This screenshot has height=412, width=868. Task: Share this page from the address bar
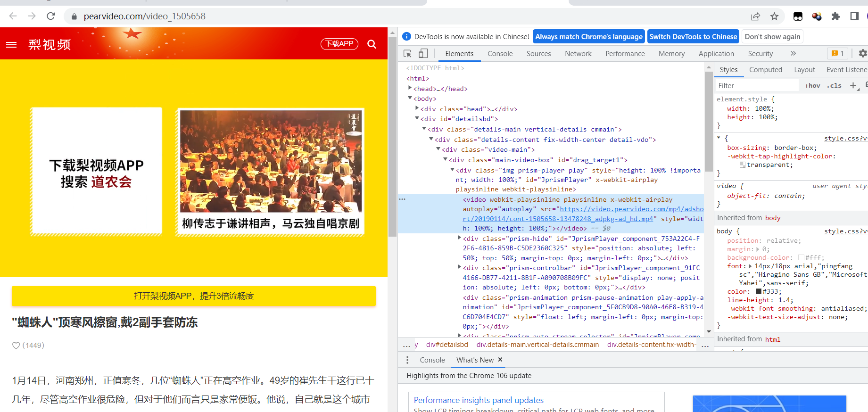(755, 16)
